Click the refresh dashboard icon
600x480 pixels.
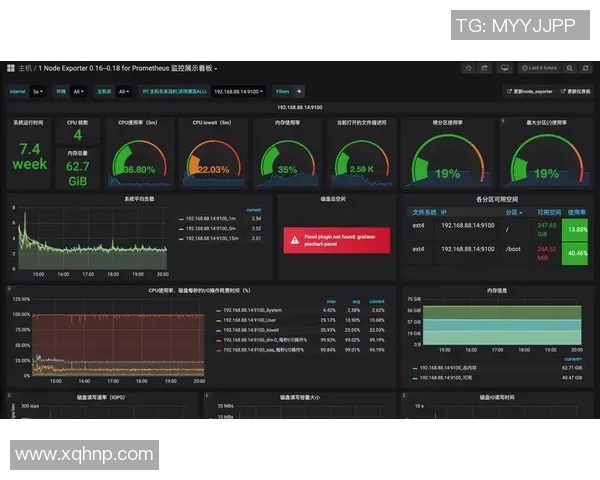pyautogui.click(x=586, y=68)
